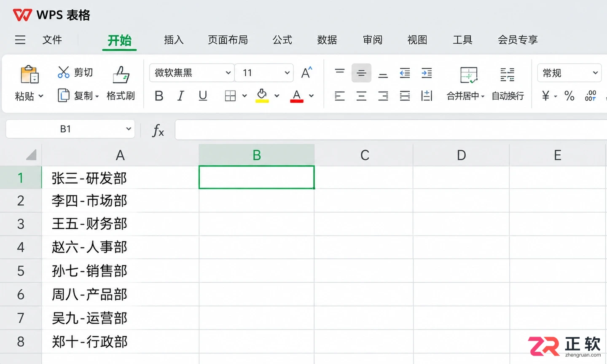607x364 pixels.
Task: Click the distributed alignment icon
Action: click(427, 96)
